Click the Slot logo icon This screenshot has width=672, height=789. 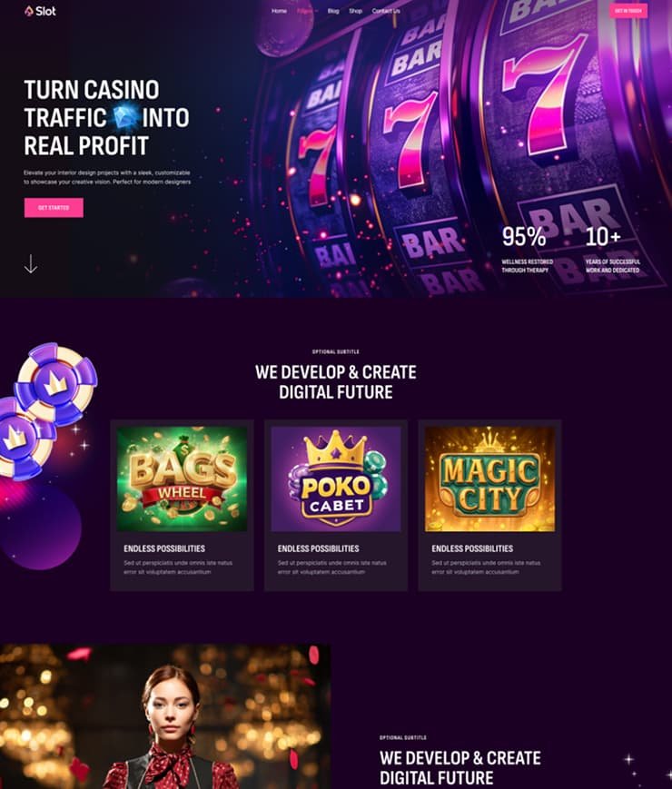29,11
